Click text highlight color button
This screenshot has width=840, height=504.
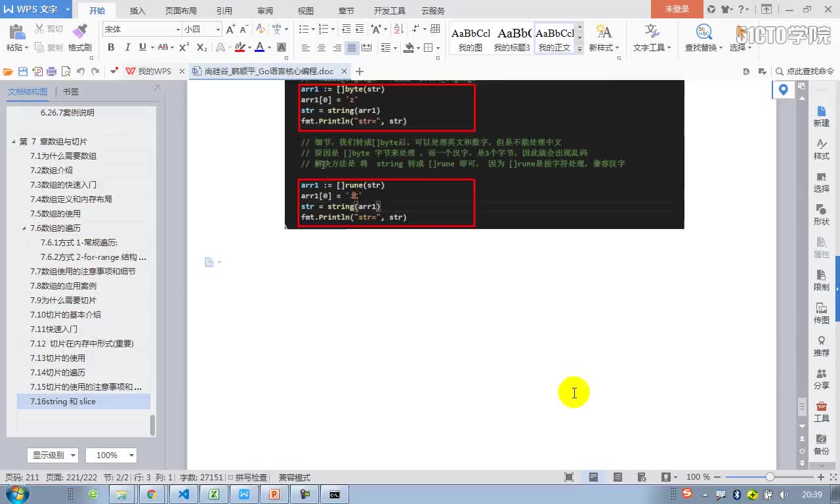pyautogui.click(x=240, y=47)
